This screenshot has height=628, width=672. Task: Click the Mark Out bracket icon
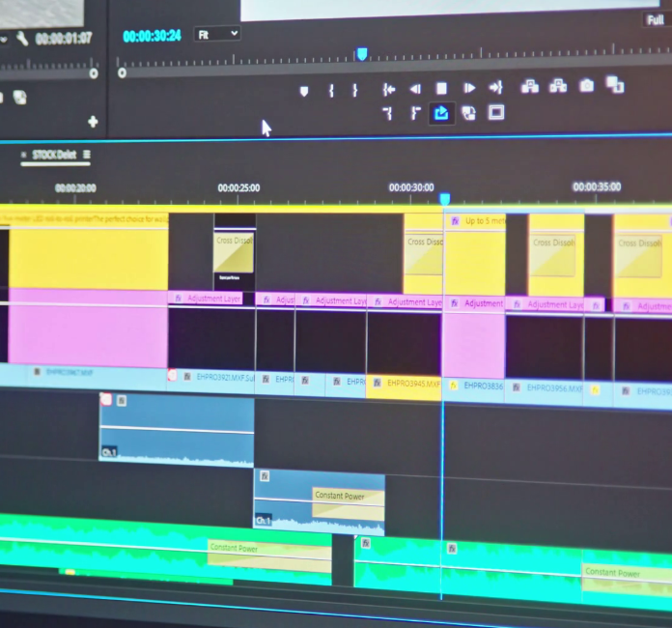click(x=355, y=90)
